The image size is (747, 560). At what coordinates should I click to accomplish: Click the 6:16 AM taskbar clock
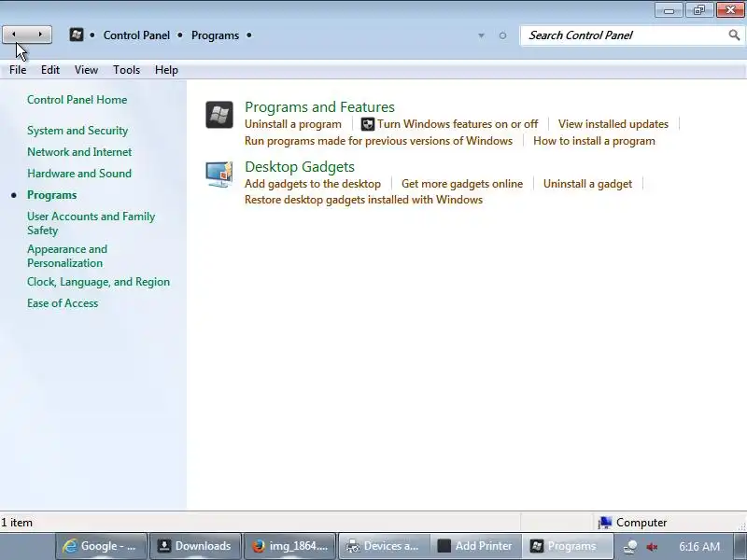point(699,546)
